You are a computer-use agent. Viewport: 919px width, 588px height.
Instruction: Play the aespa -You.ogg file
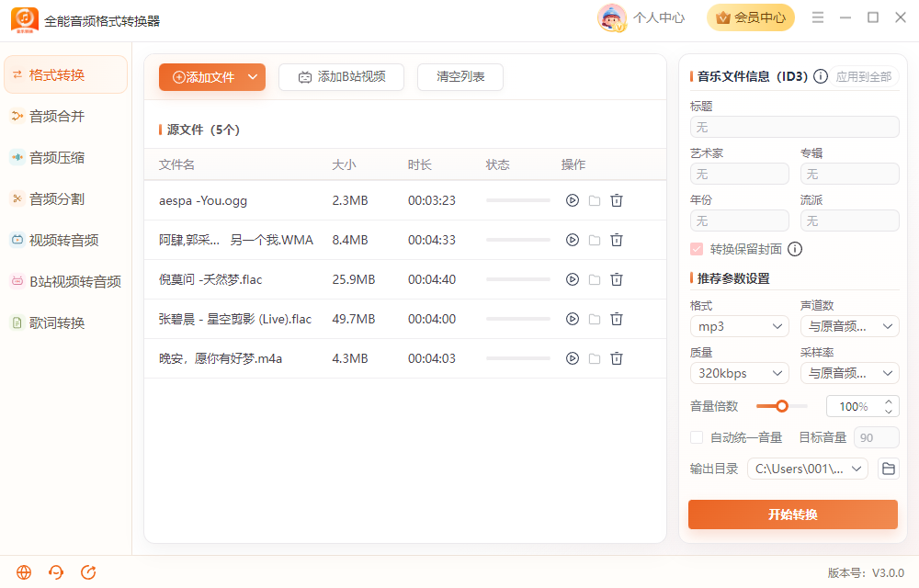(x=572, y=200)
